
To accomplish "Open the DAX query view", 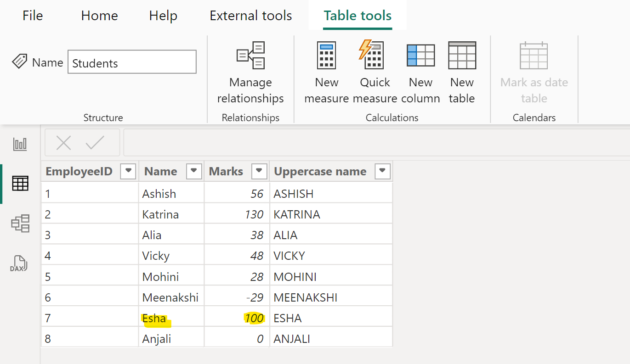I will 20,263.
